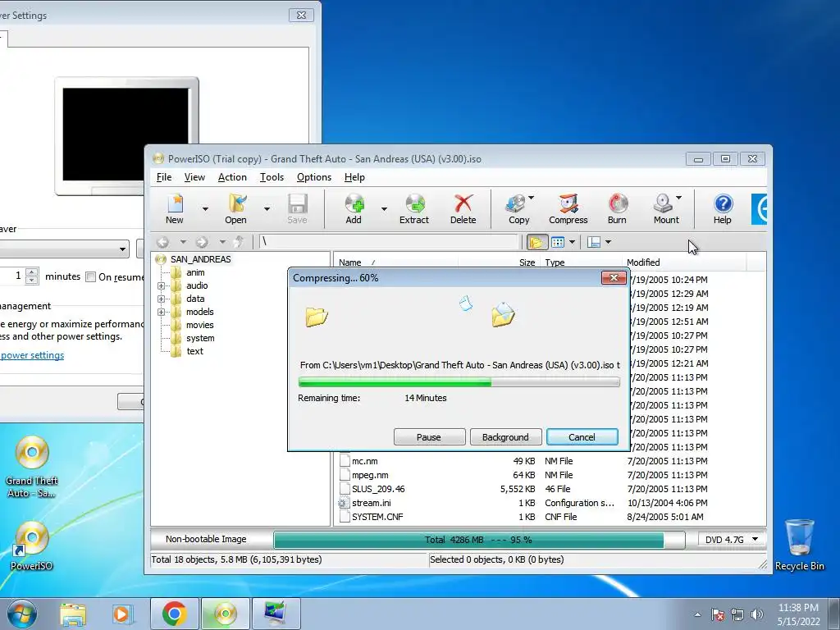Toggle the On resume checkbox in the Screen Saver Settings window
Screen dimensions: 840x630
(x=91, y=277)
